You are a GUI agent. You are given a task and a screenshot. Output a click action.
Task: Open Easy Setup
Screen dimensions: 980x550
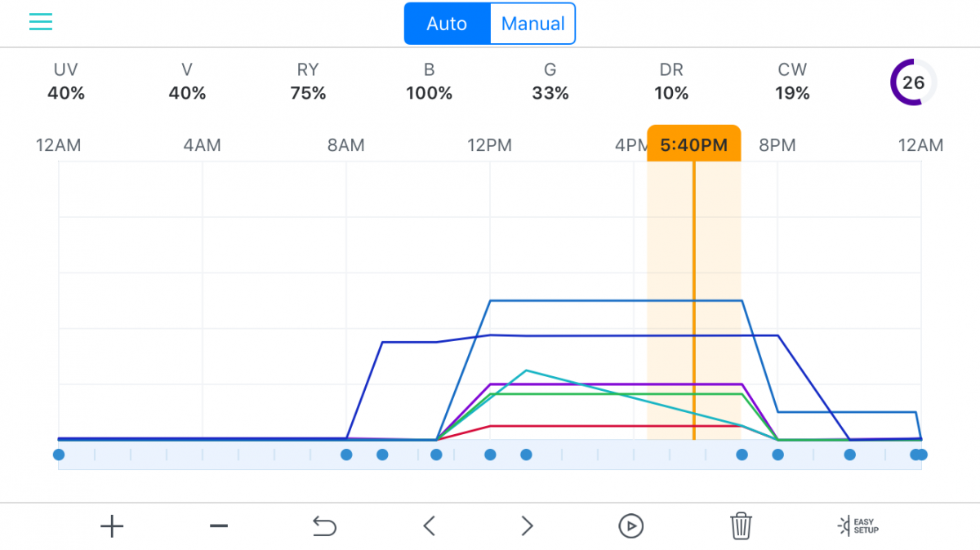click(x=858, y=526)
